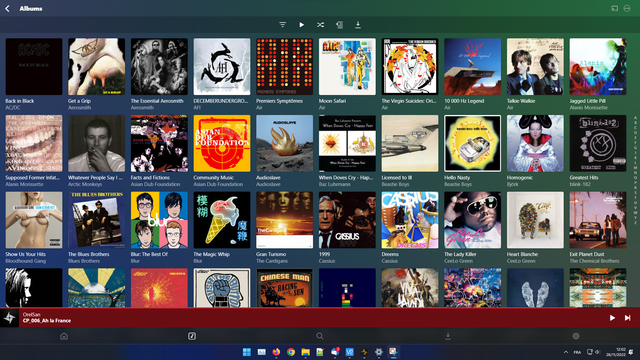Go back using the arrow beside Albums
The image size is (640, 360).
click(x=7, y=9)
